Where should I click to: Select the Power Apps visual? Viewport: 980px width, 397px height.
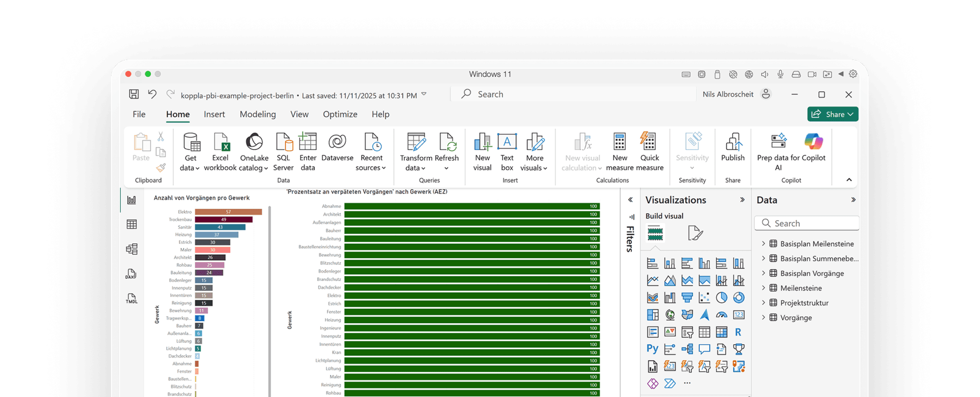[653, 384]
